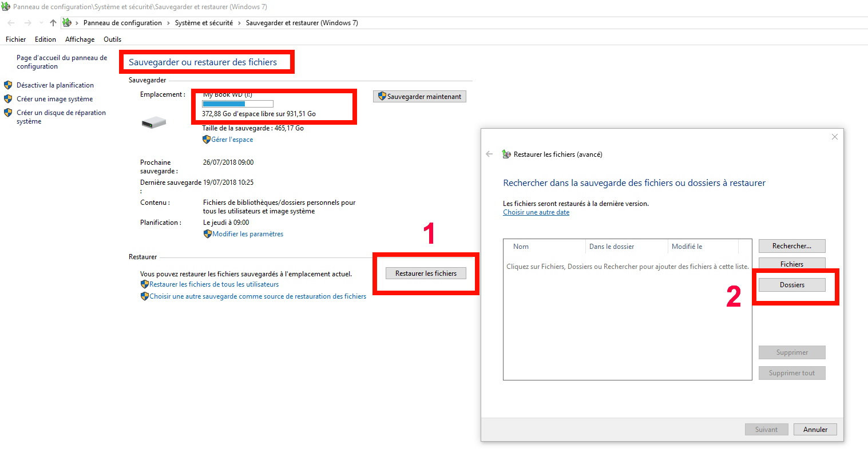Click the "Emplacement :" label
Screen dimensions: 868x468
(162, 94)
